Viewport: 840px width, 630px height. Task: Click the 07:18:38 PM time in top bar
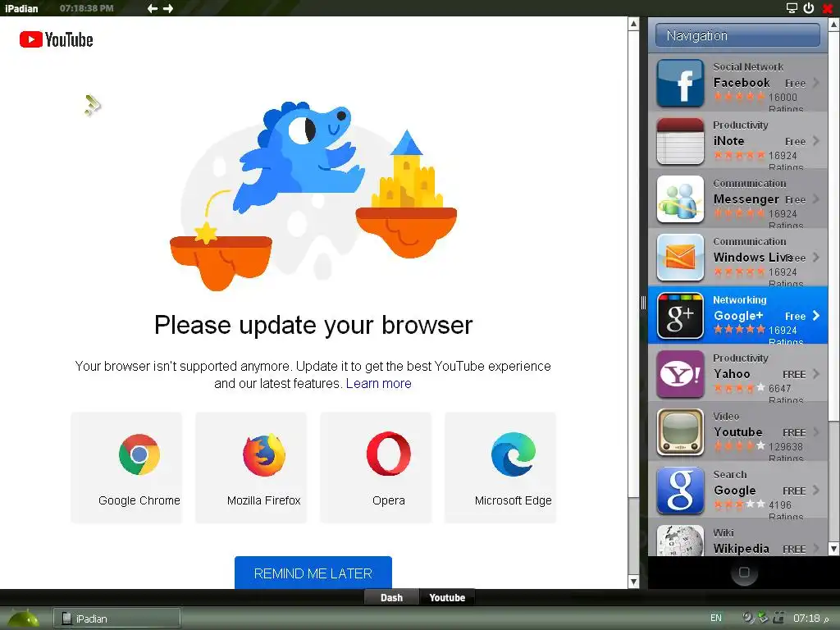click(x=87, y=8)
